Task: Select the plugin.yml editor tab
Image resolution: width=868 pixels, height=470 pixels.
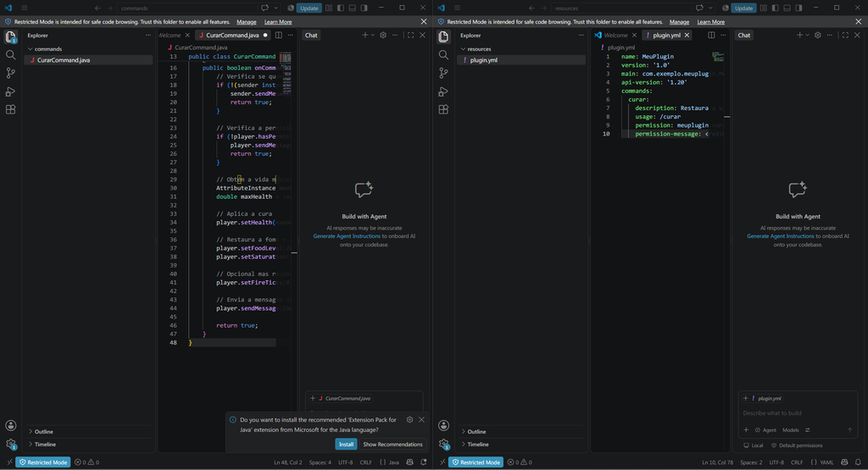Action: 666,35
